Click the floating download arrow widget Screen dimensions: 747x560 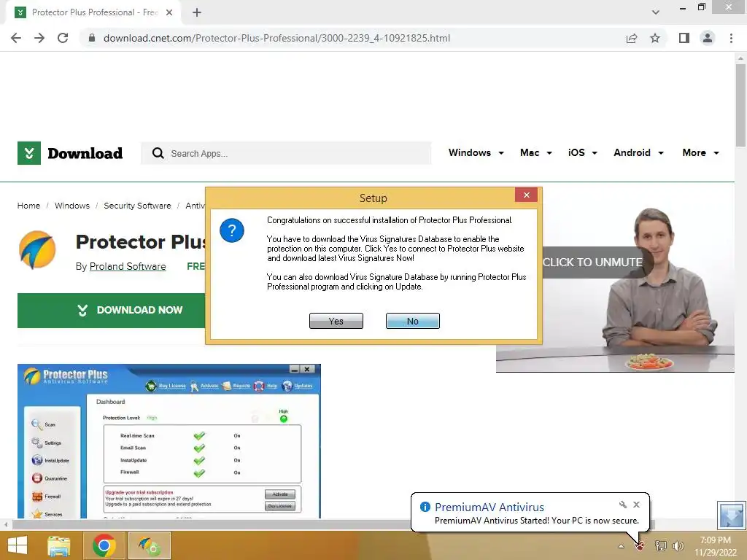tap(731, 516)
